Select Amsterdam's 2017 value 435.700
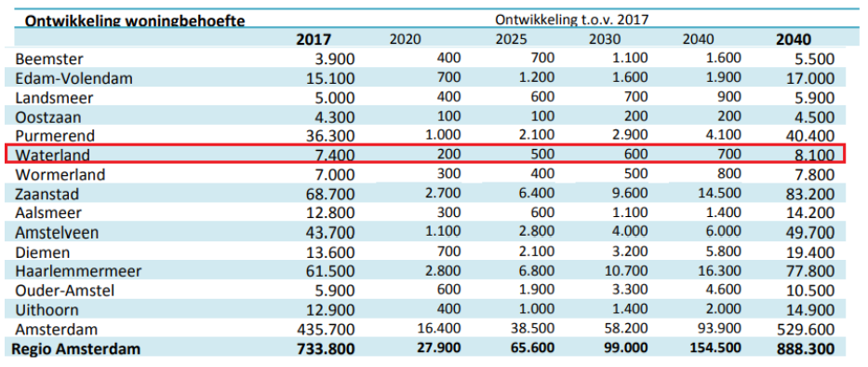This screenshot has width=868, height=367. point(322,330)
